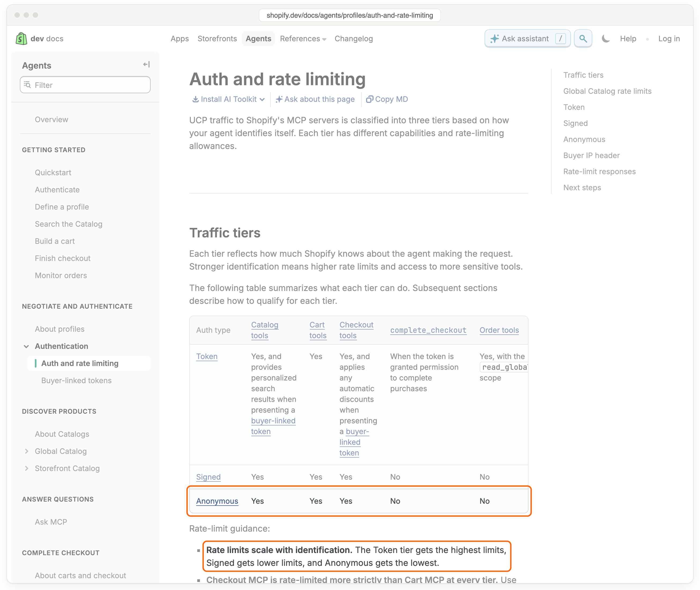Jump to Next steps section
Screen dimensions: 700x590
[x=582, y=188]
